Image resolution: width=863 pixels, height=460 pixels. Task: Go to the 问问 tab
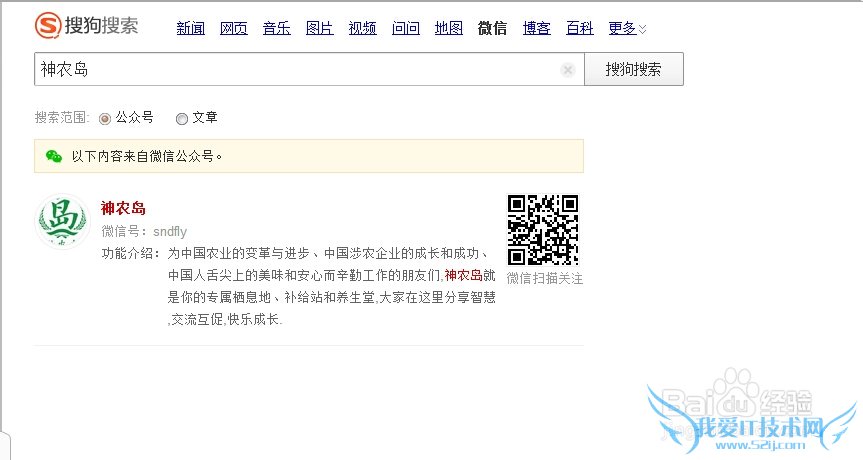[406, 28]
